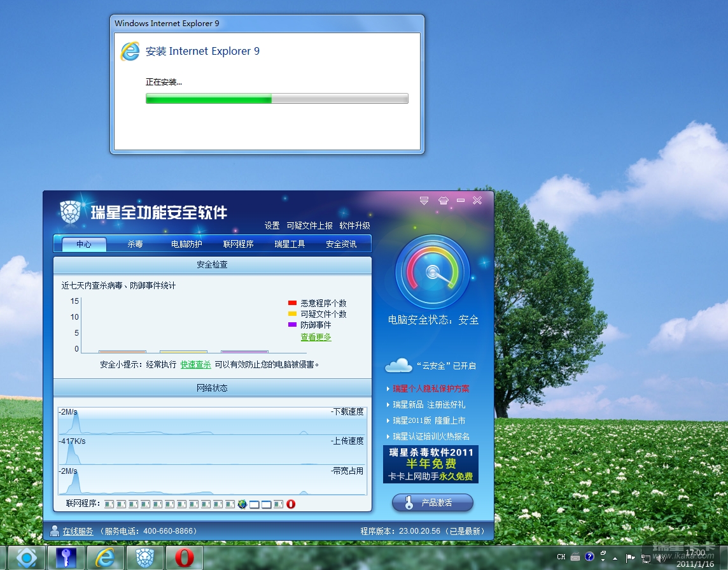Click the globe icon in 联网程序 list
728x570 pixels.
tap(242, 504)
